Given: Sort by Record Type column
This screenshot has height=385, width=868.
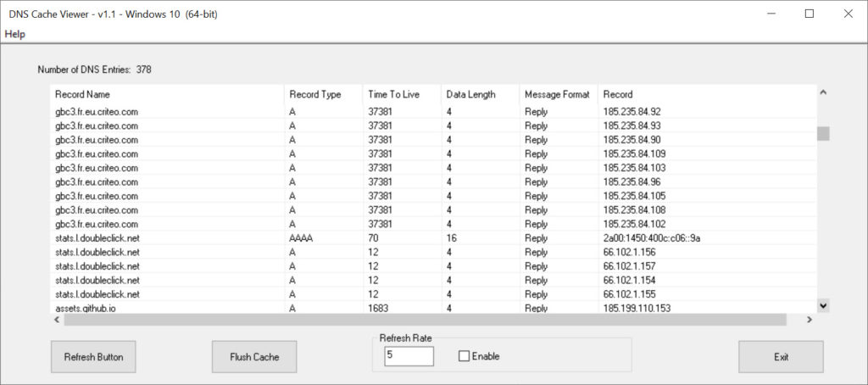Looking at the screenshot, I should (324, 95).
